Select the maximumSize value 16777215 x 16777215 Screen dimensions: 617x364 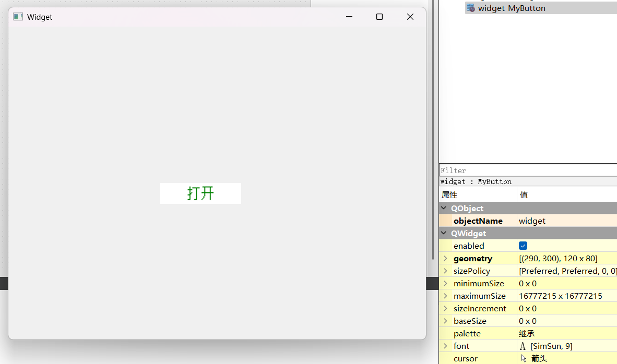[x=560, y=296]
